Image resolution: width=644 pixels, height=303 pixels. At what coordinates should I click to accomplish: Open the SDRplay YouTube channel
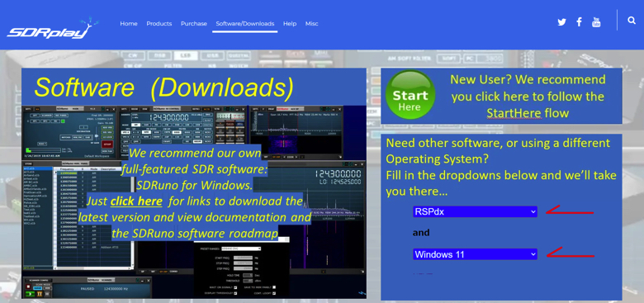pos(596,22)
